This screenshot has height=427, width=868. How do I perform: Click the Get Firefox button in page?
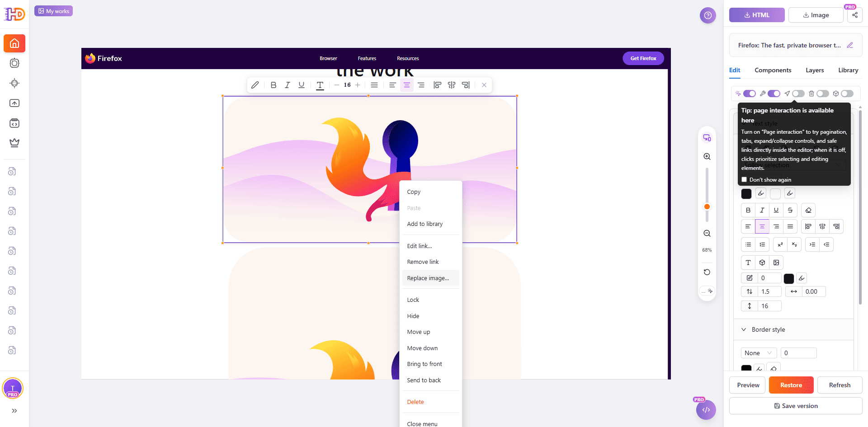click(x=643, y=58)
